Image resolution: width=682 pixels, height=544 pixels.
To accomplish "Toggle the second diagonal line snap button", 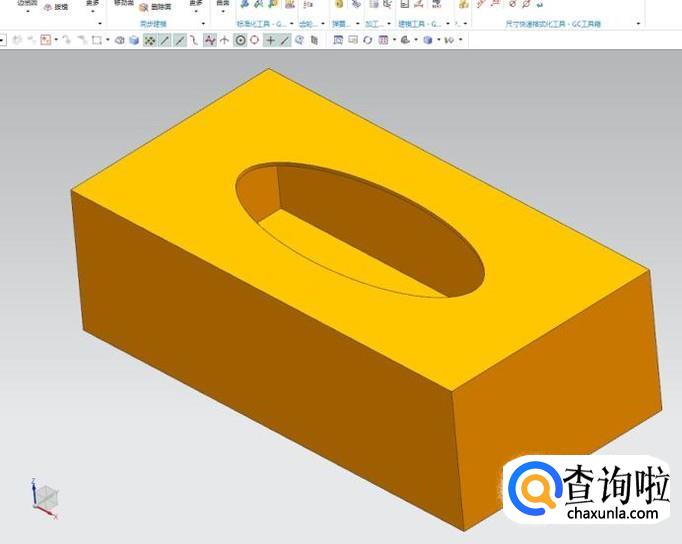I will 180,40.
